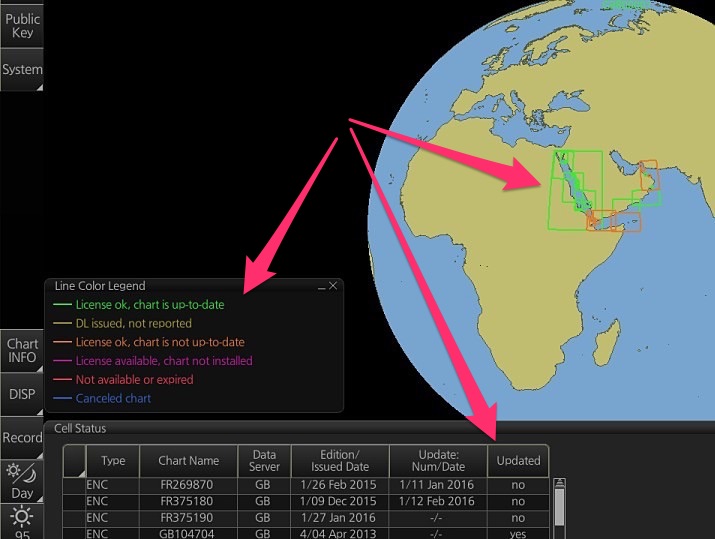Minimize the Line Color Legend panel
The height and width of the screenshot is (539, 715).
click(x=322, y=286)
